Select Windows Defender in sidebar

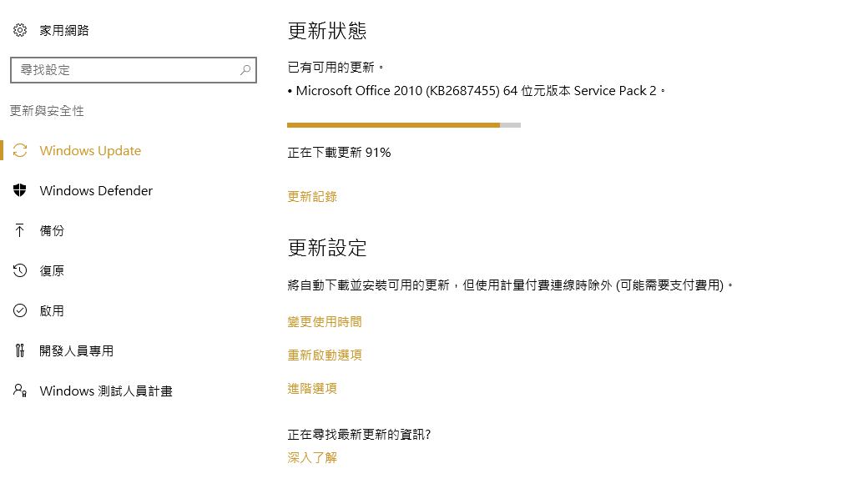96,191
